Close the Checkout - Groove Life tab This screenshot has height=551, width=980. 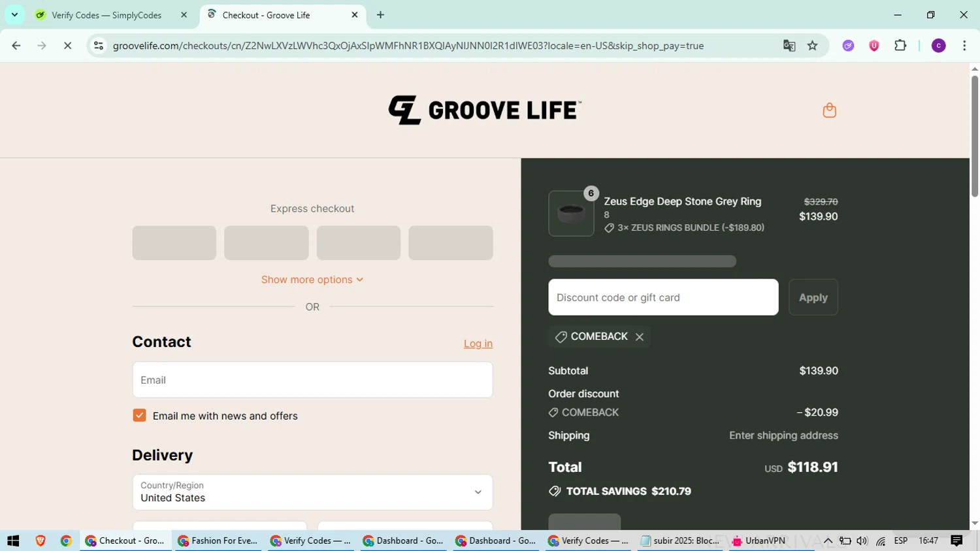[355, 15]
